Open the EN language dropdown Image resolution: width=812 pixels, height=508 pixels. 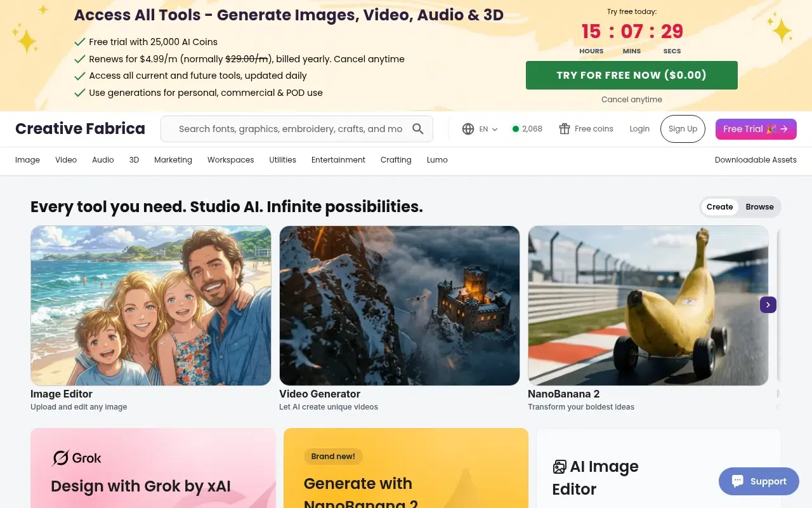pos(488,129)
